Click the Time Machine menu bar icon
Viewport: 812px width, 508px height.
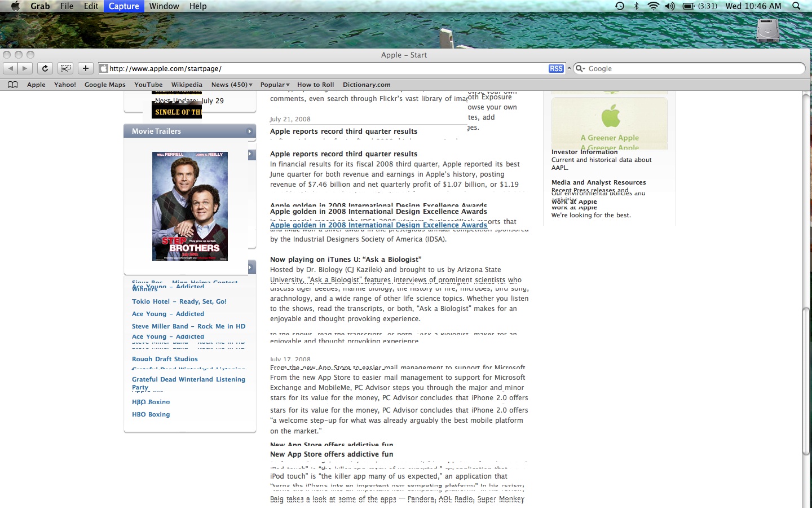pos(619,6)
